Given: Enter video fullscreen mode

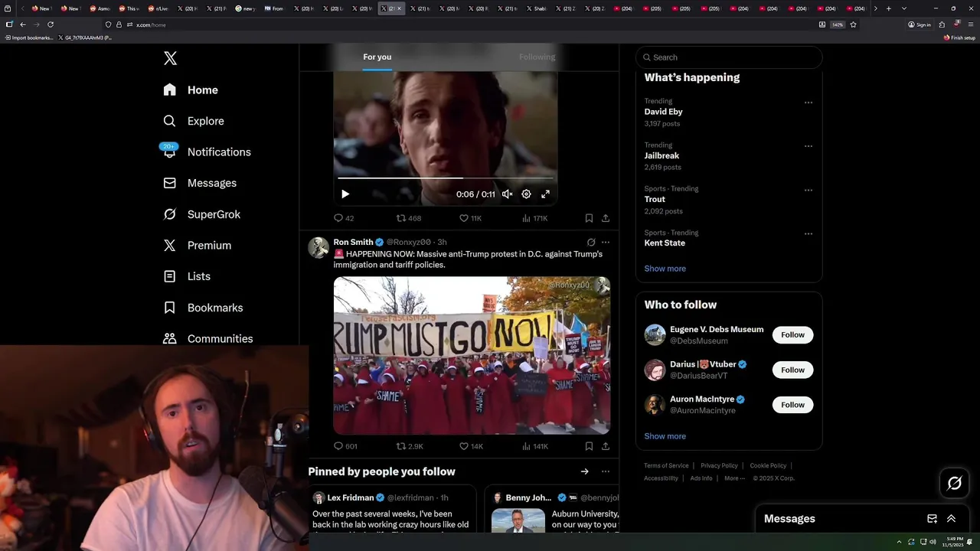Looking at the screenshot, I should 545,194.
